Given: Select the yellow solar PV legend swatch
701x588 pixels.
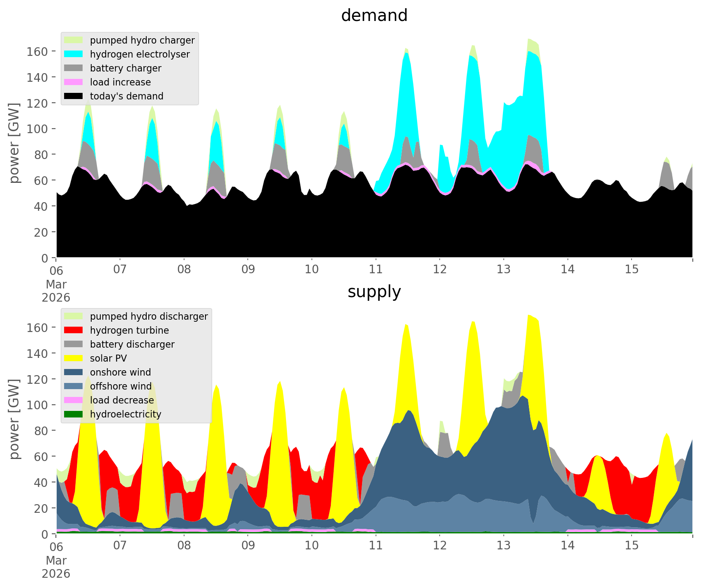Looking at the screenshot, I should pos(74,358).
